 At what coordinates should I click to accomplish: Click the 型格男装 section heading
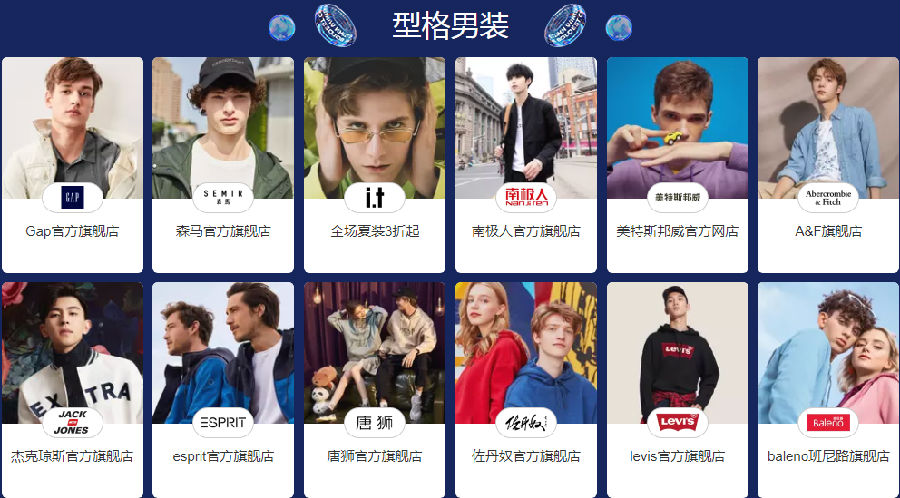tap(451, 26)
